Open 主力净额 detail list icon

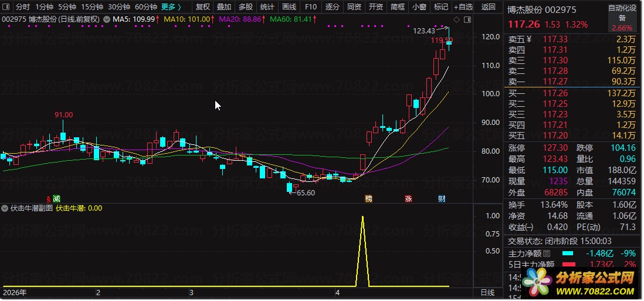click(x=547, y=253)
